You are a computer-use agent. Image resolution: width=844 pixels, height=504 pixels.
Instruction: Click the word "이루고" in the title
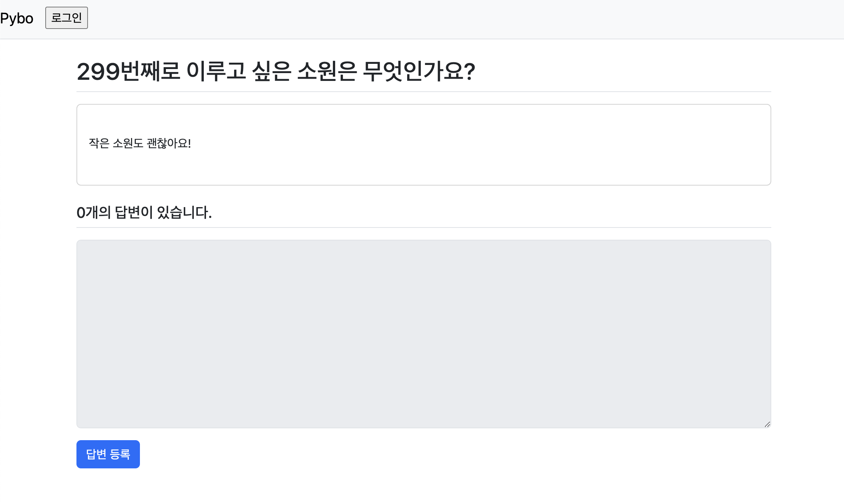pos(216,71)
